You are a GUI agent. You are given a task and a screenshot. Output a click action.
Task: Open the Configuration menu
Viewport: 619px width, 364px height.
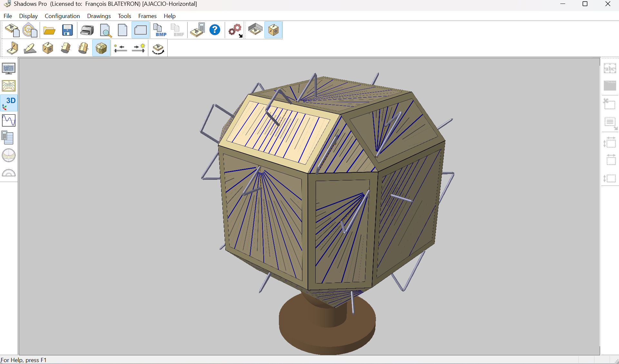click(62, 16)
